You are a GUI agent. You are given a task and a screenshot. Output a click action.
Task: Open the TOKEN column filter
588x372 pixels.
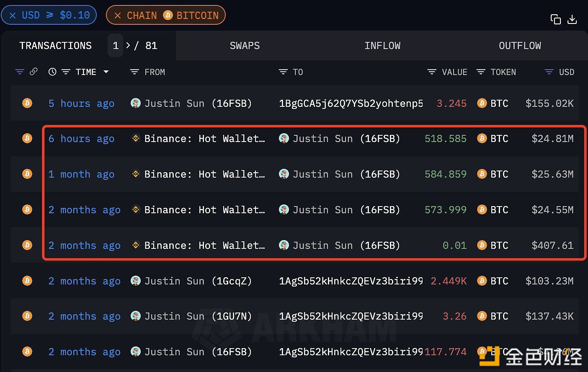[x=481, y=72]
